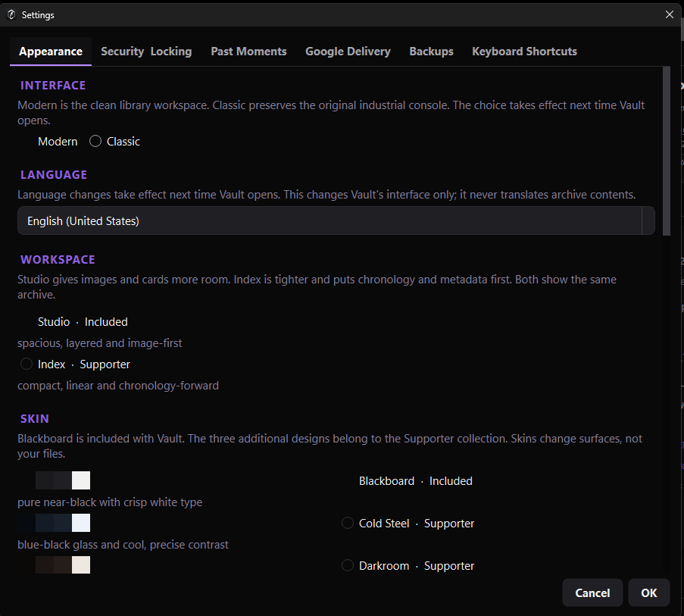Cancel the settings changes

592,593
